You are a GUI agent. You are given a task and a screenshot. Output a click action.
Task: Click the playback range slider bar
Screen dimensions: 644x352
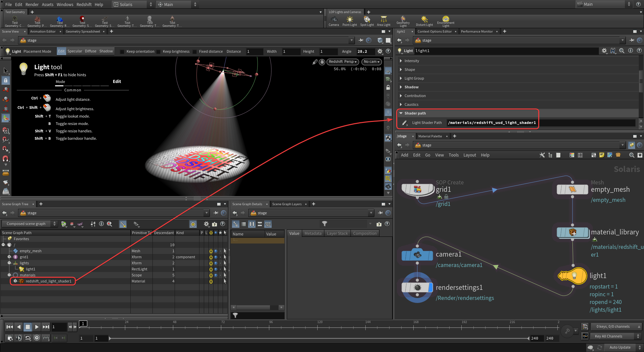(319, 338)
